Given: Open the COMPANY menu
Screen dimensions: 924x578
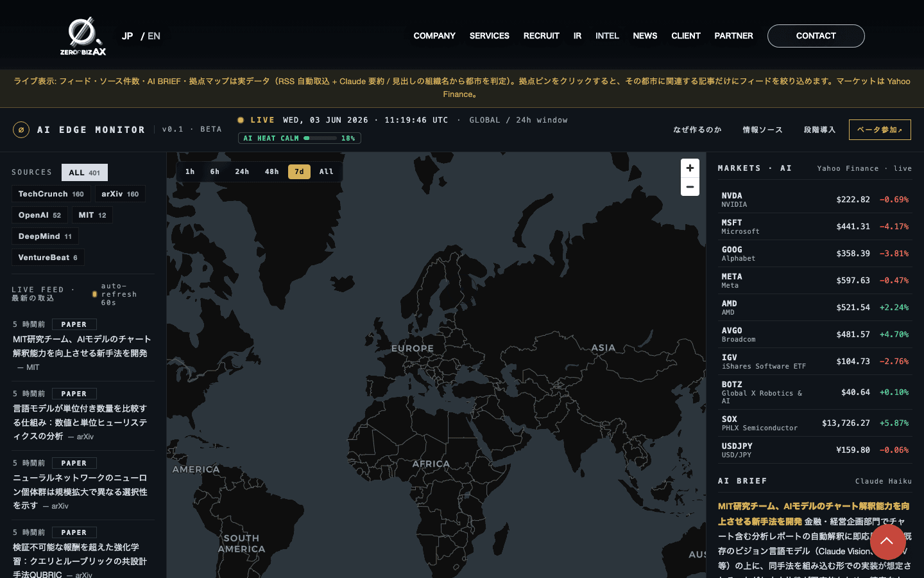Looking at the screenshot, I should tap(434, 36).
